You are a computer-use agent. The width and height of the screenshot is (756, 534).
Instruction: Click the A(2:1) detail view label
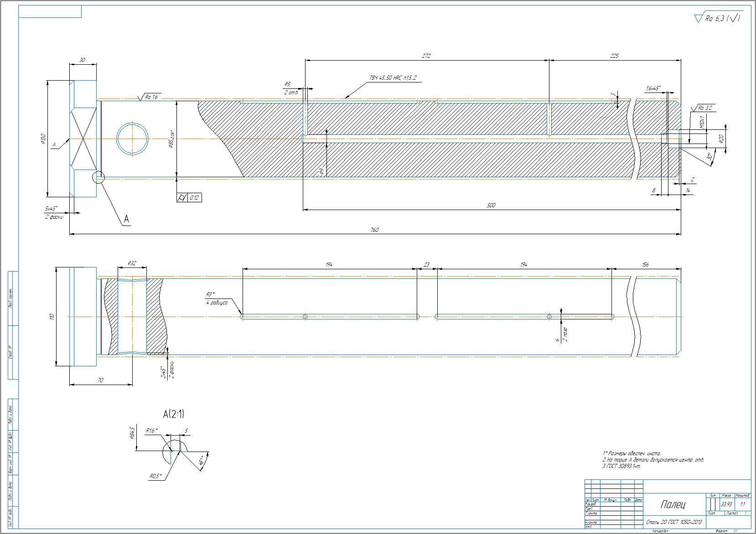tap(174, 414)
